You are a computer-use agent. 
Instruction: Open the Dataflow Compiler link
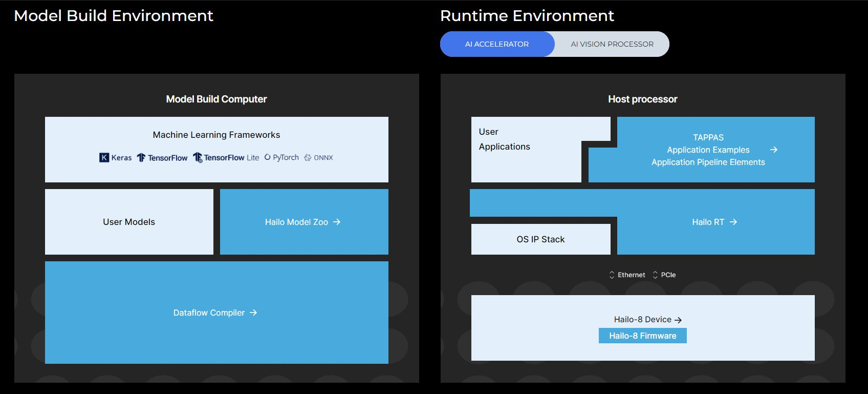point(209,313)
